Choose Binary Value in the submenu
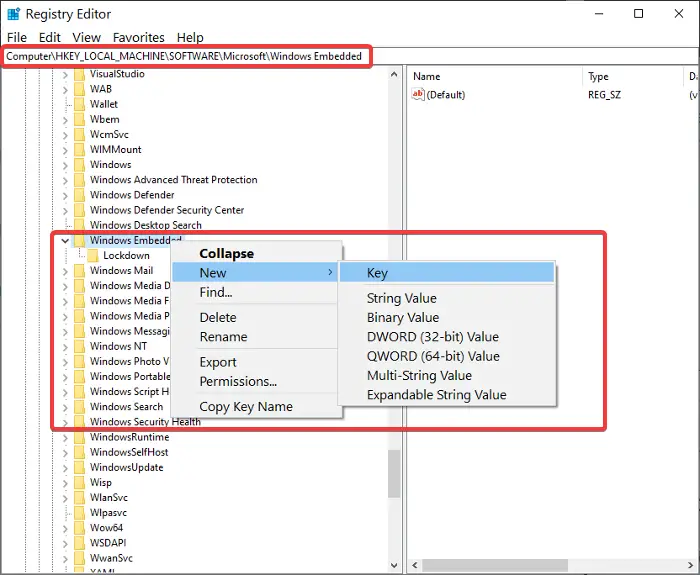 click(x=446, y=317)
